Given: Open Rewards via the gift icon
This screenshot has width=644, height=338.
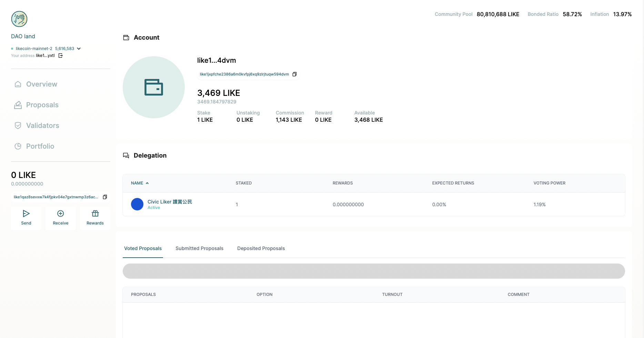Looking at the screenshot, I should point(95,213).
